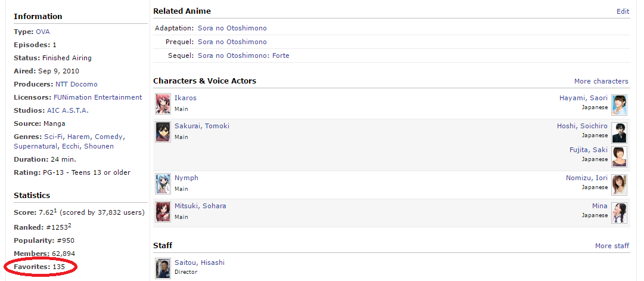Click Soichiro Hoshi's photo thumbnail
The image size is (644, 281).
(620, 131)
